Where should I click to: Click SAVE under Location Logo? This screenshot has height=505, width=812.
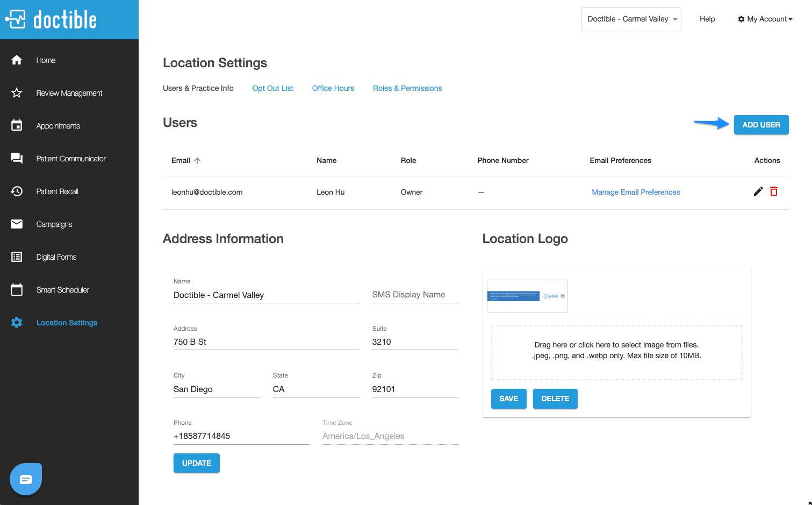pyautogui.click(x=509, y=399)
